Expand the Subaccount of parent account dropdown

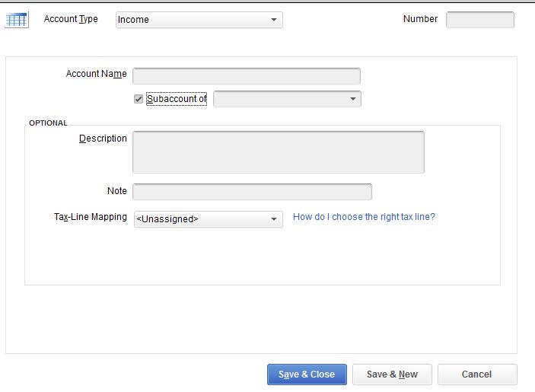[287, 99]
